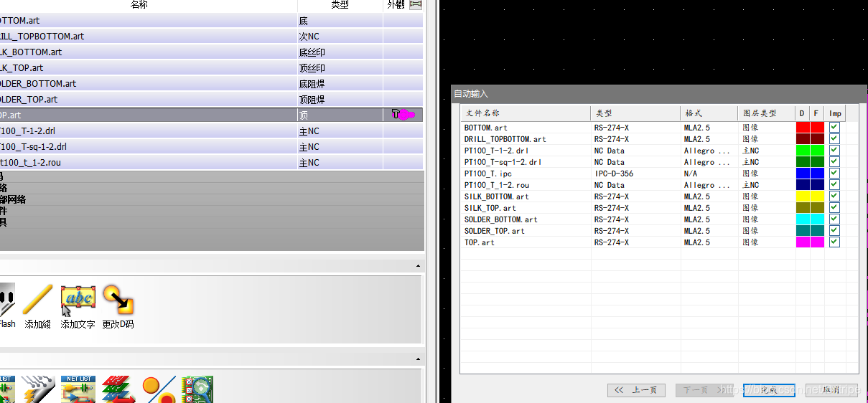Uncheck Imp checkbox for DRILL_TOPBOTTOM.art
Screen dimensions: 868x403
834,139
